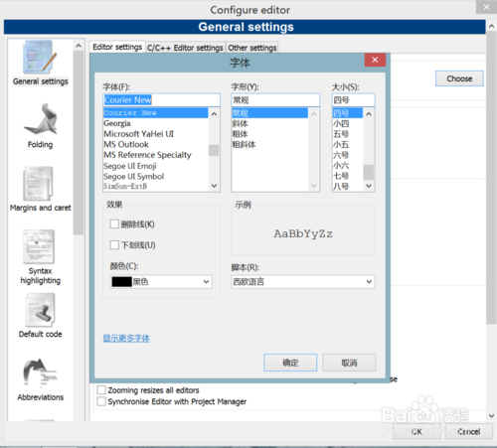
Task: Click main window scroll down arrow
Action: 491,416
